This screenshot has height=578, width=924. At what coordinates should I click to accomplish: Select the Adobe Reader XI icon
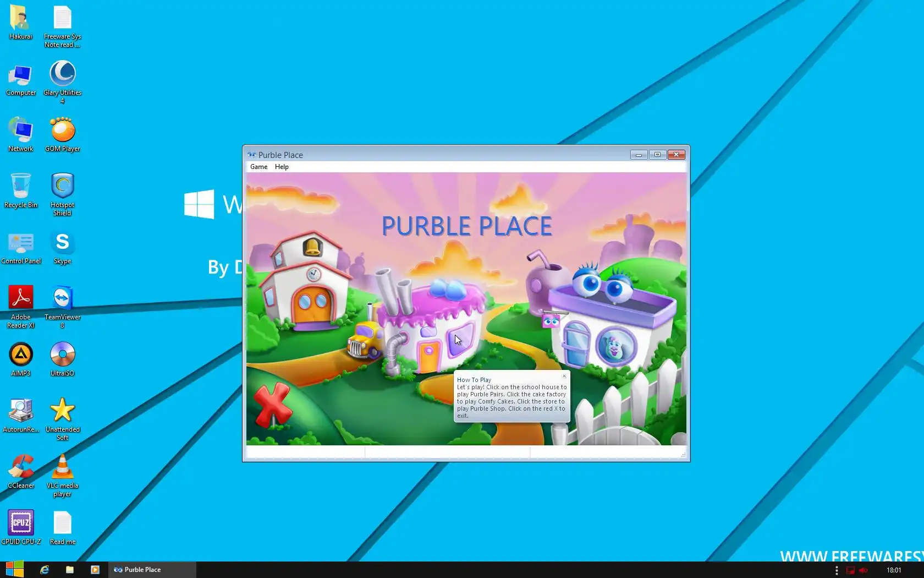[21, 307]
